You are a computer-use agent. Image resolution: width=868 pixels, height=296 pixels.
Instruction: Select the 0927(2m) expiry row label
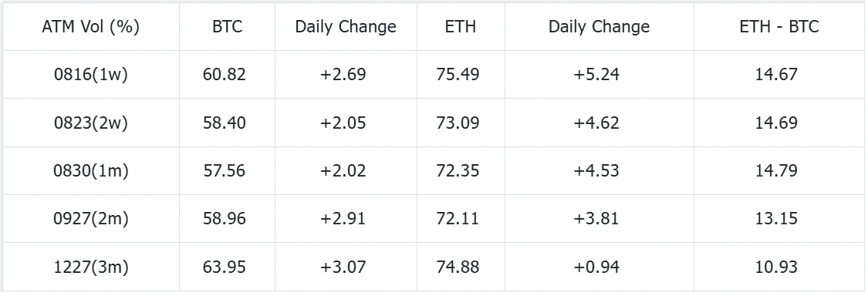pyautogui.click(x=90, y=219)
